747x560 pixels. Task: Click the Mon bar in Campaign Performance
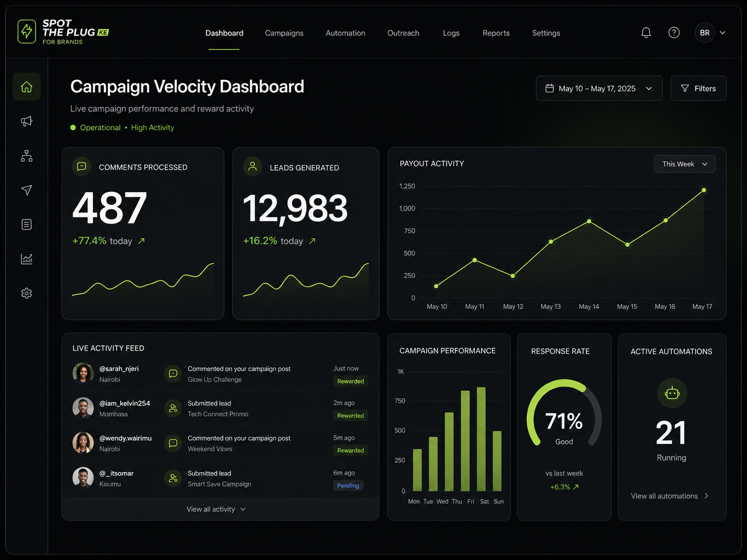pyautogui.click(x=417, y=470)
